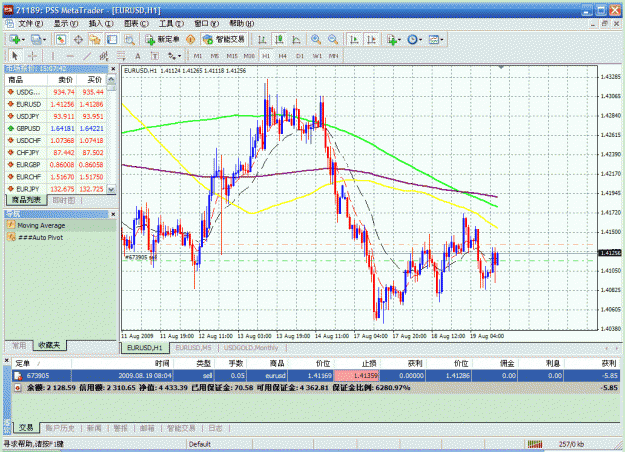This screenshot has width=625, height=452.
Task: Open the 日志 journal tab
Action: pyautogui.click(x=215, y=428)
